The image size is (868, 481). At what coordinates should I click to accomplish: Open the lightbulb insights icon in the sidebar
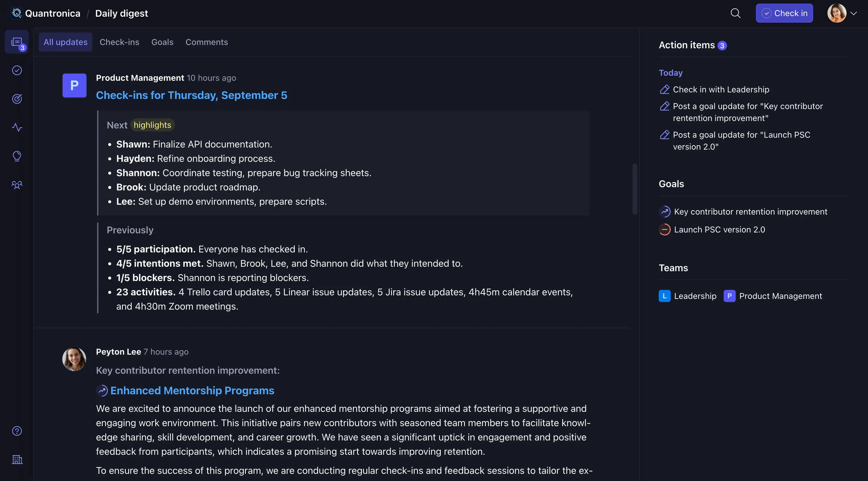[17, 156]
